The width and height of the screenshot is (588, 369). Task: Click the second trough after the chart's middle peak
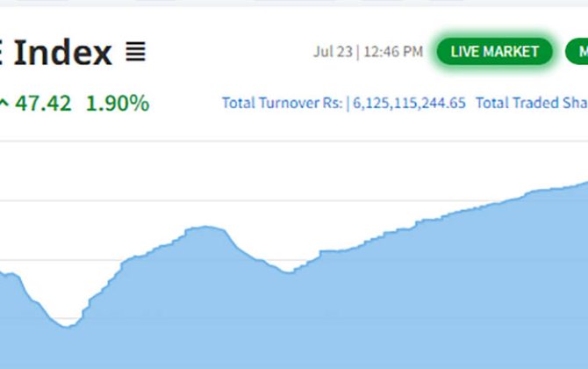pyautogui.click(x=289, y=271)
